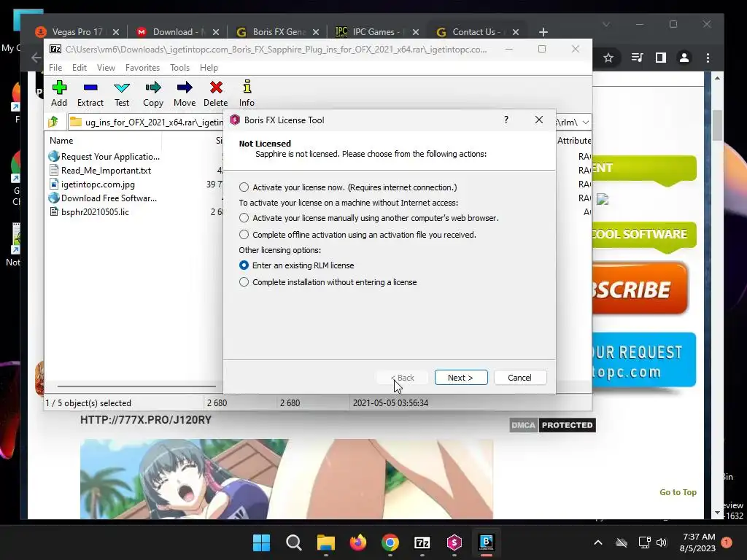Bookmark the page with Chrome star icon

pyautogui.click(x=608, y=58)
